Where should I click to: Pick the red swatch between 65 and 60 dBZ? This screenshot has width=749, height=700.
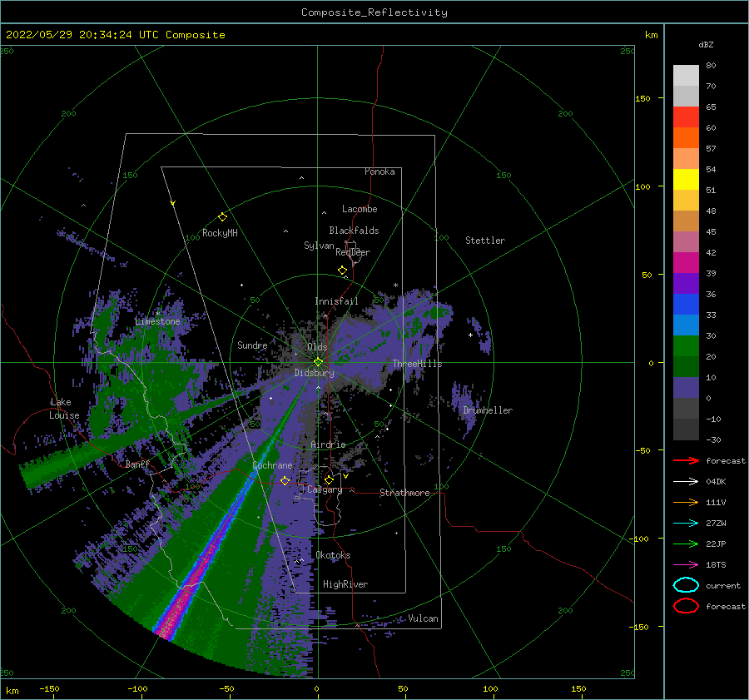(x=686, y=117)
